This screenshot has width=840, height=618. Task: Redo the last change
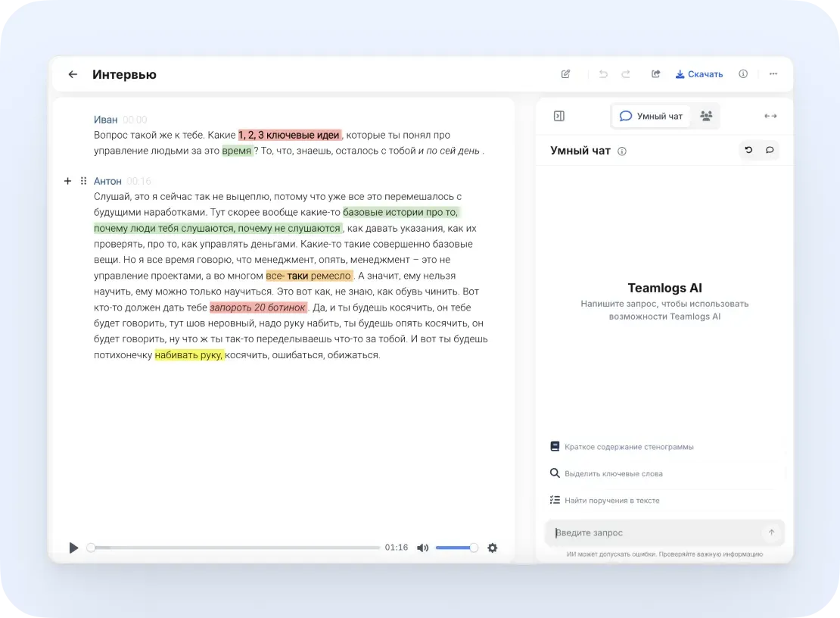point(626,74)
